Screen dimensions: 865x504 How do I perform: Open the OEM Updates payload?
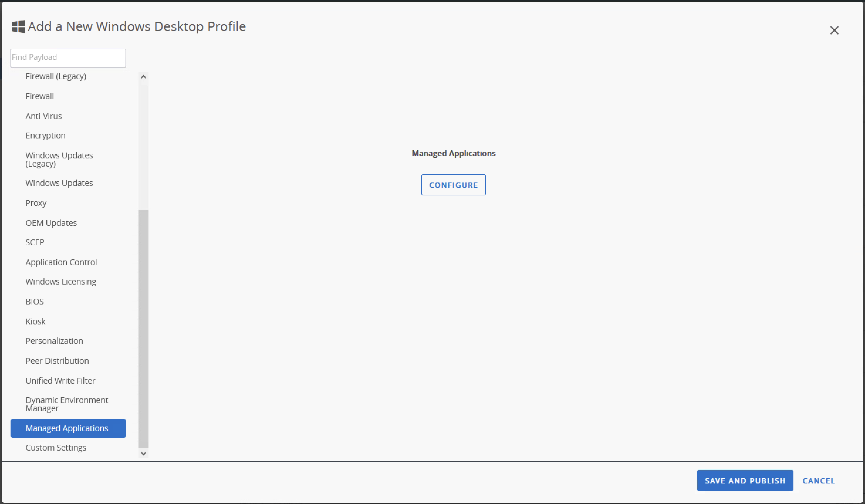click(51, 223)
